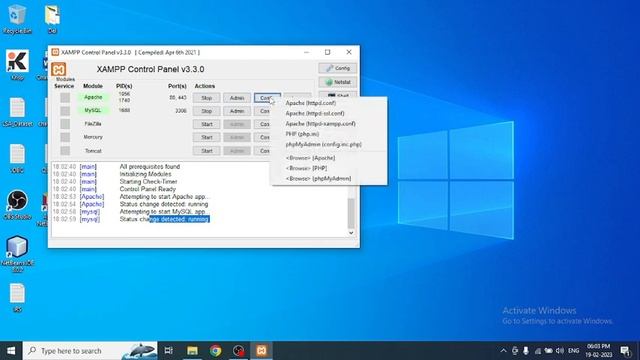Click the 'Control Panel Ready' log line
Image resolution: width=640 pixels, height=360 pixels.
coord(147,189)
